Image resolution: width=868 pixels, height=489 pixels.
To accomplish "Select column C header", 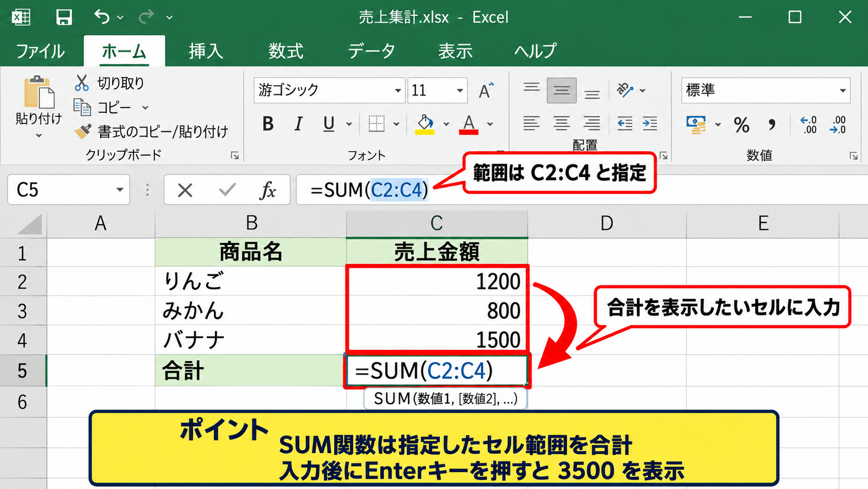I will tap(437, 223).
